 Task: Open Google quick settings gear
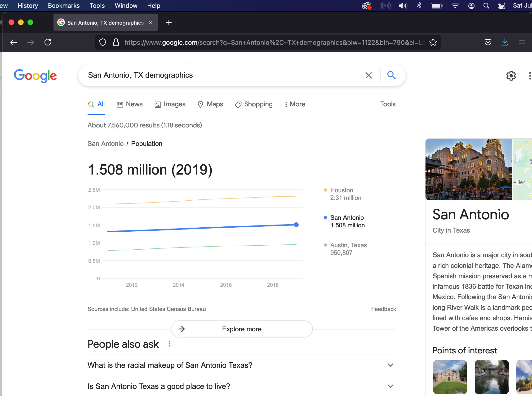(511, 76)
